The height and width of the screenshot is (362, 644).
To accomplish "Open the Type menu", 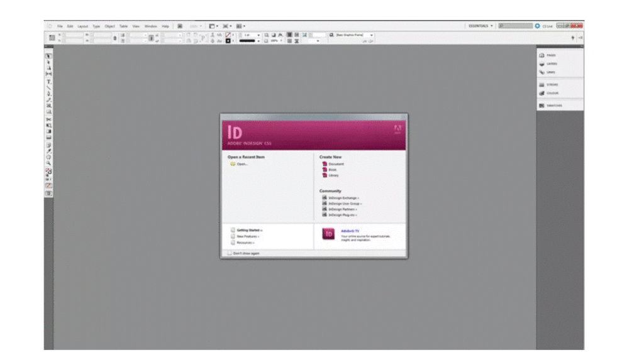I will pos(96,26).
